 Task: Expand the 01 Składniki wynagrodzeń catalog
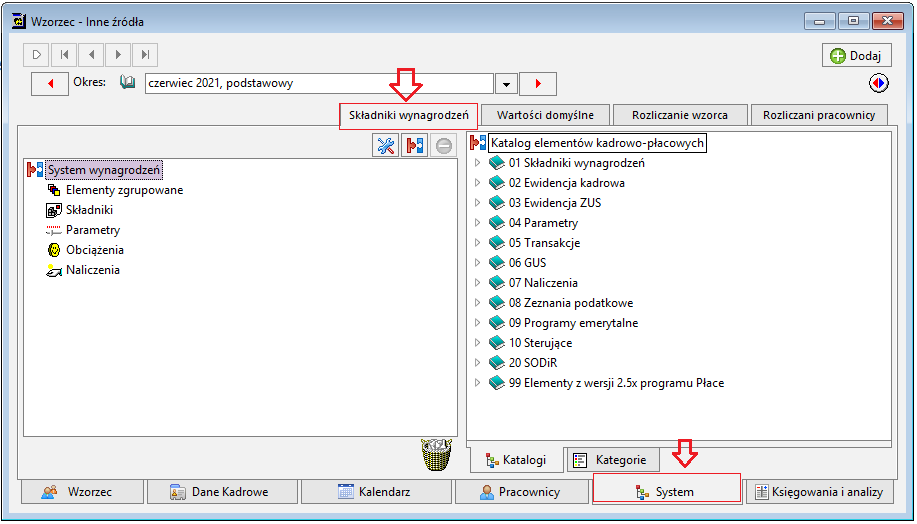[x=477, y=163]
